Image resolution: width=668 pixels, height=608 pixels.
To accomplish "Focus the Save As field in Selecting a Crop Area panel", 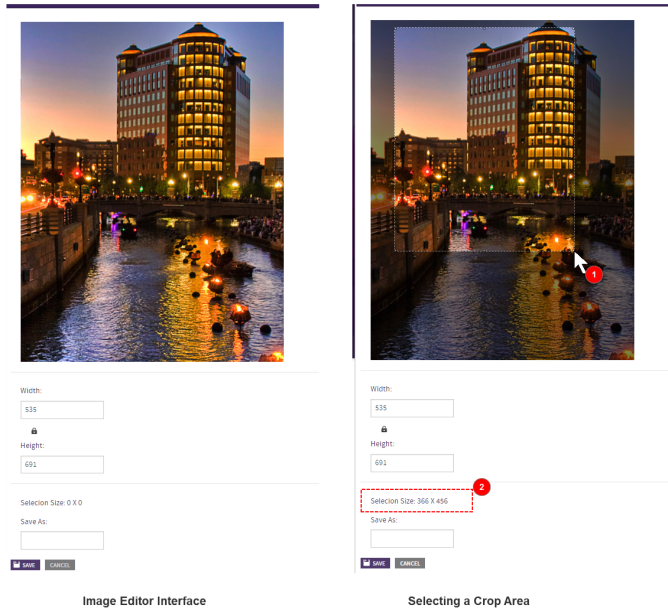I will coord(412,538).
